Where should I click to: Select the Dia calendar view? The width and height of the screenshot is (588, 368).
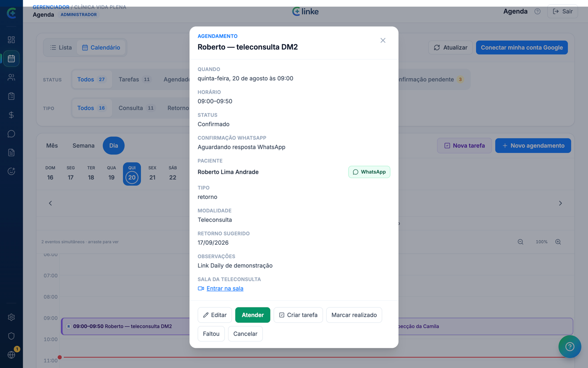[x=113, y=146]
